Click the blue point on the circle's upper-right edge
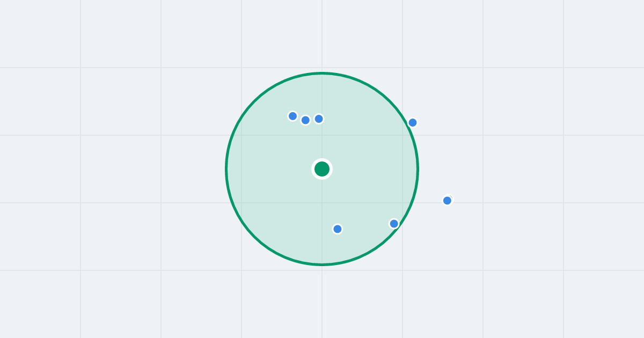This screenshot has height=338, width=644. click(413, 122)
